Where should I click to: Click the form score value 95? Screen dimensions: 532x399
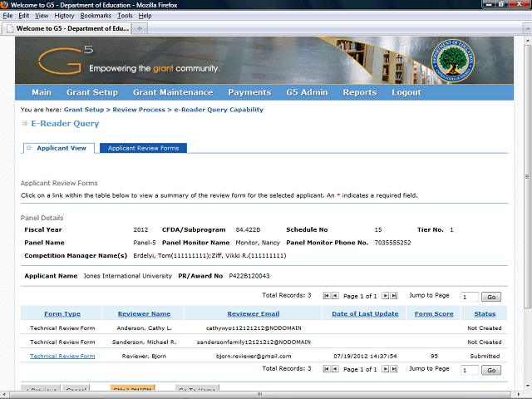point(434,356)
